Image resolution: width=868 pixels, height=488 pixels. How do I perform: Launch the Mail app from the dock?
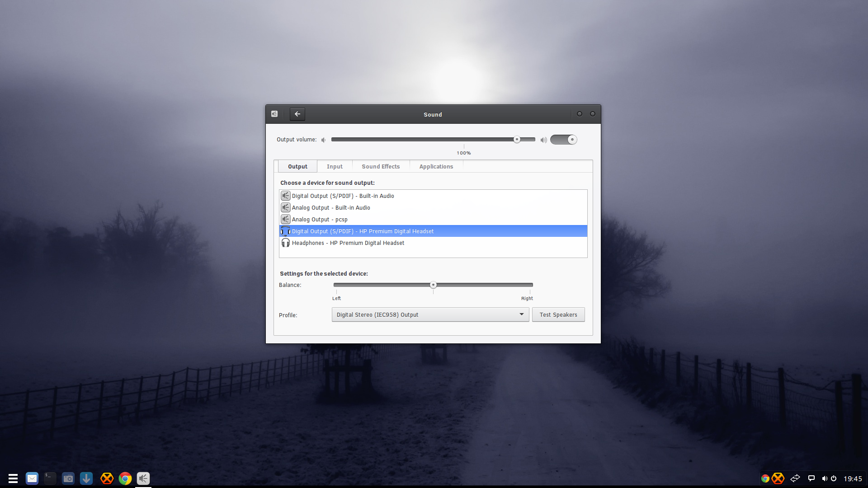[x=32, y=479]
